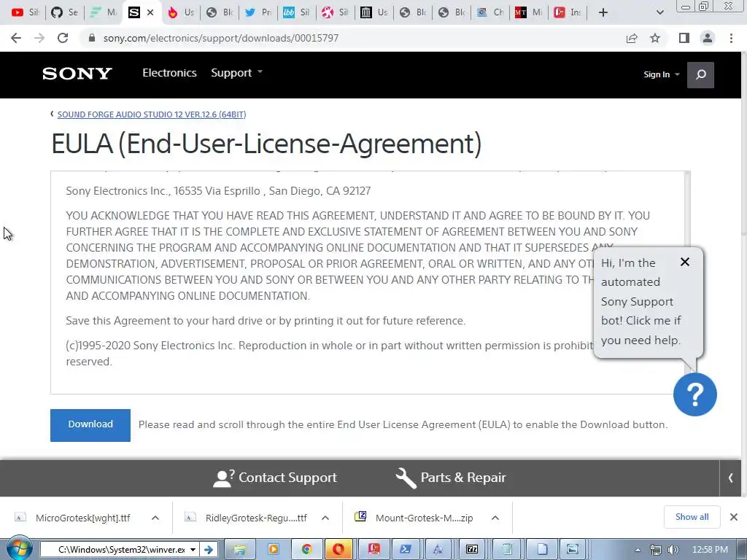Screen dimensions: 747x560
Task: Open network status tray icon
Action: [x=656, y=550]
